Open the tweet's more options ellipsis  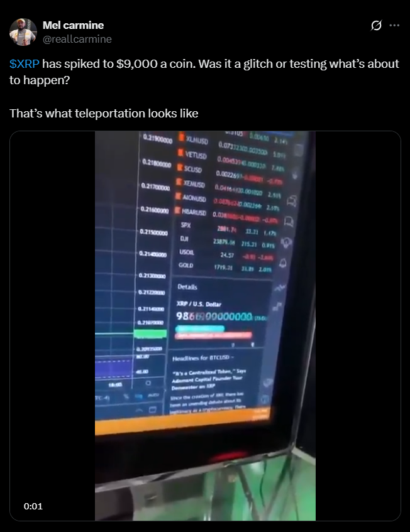(394, 26)
